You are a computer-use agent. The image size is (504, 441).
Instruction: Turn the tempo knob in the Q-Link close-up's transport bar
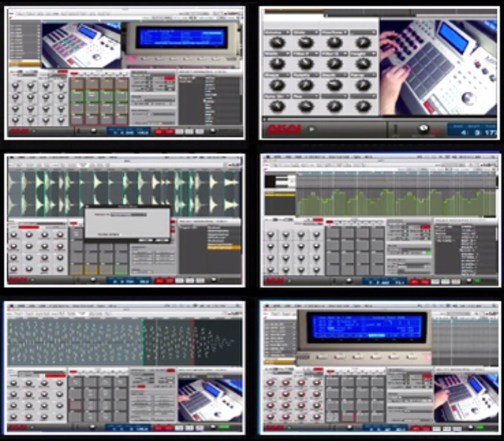coord(423,129)
